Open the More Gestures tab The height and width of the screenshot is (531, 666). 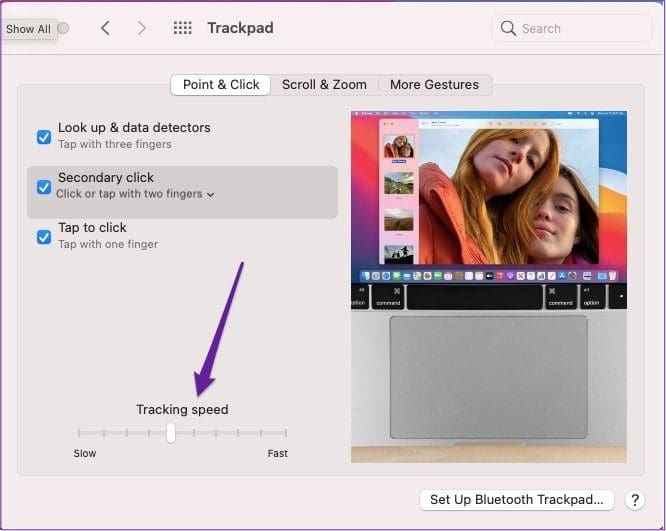[x=434, y=85]
